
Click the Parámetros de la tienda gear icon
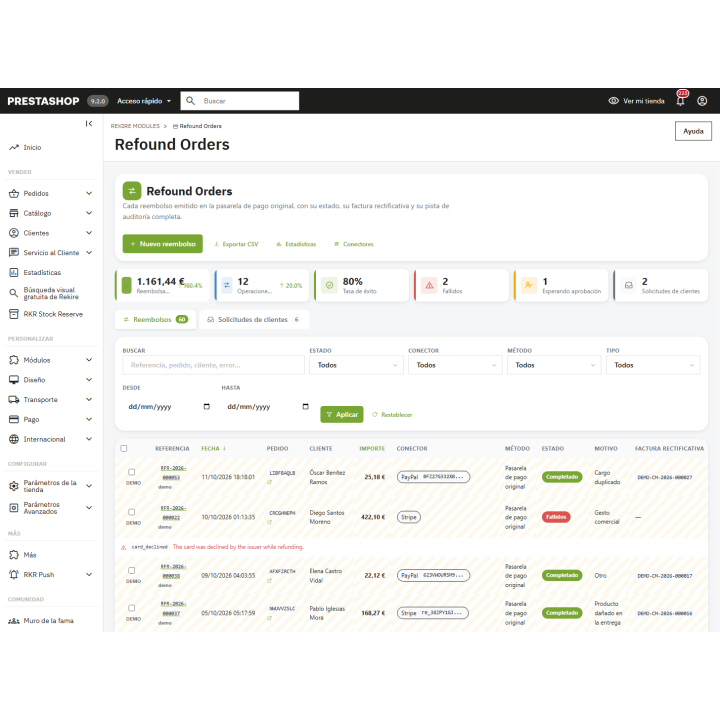14,486
